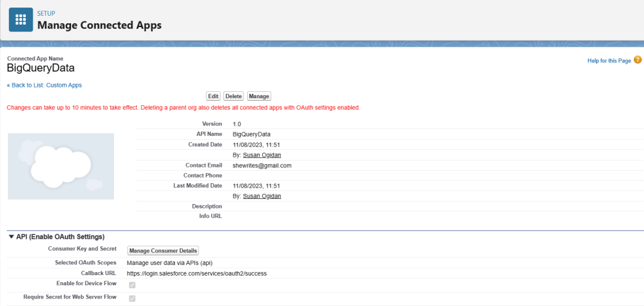Screen dimensions: 644x306
Task: Open Help for this Page link
Action: pos(609,61)
